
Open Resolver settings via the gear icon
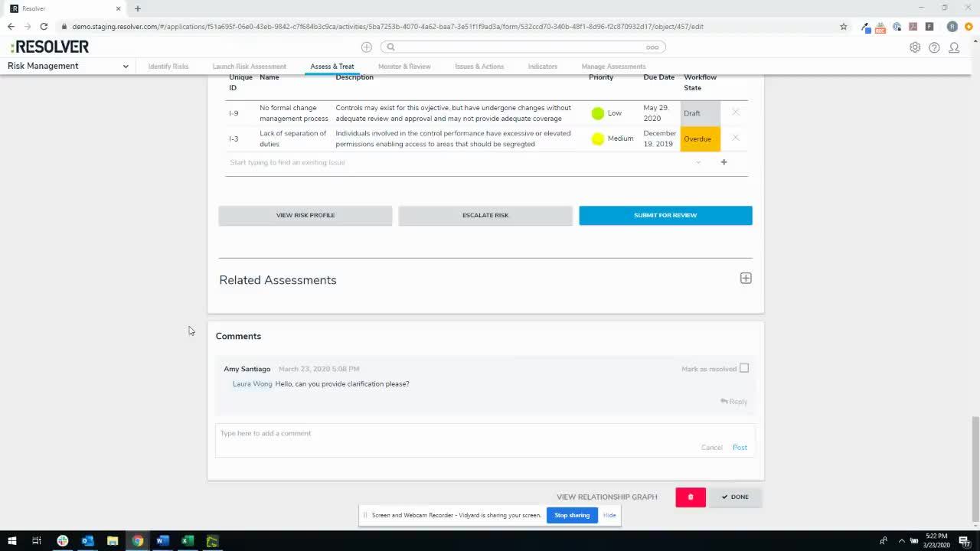[914, 47]
